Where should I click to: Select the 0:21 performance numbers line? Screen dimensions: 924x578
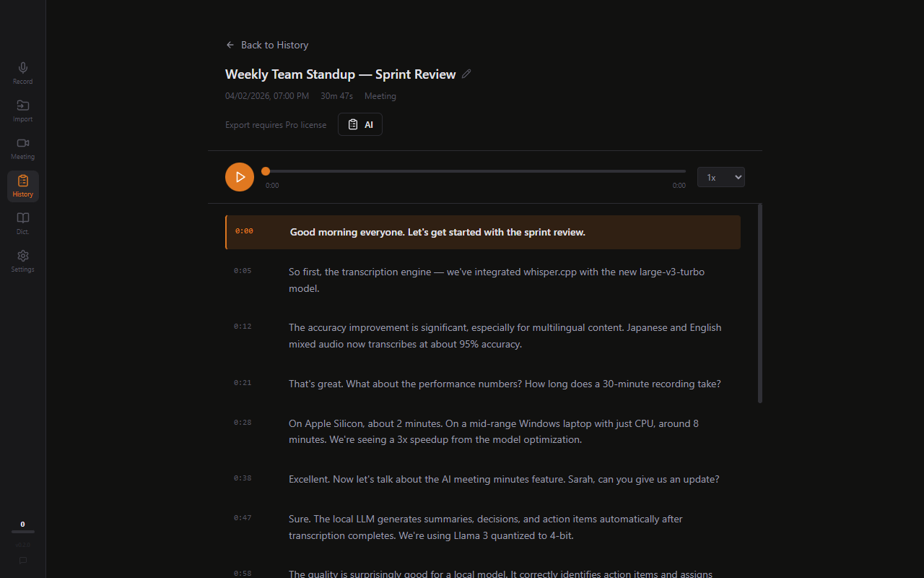pyautogui.click(x=504, y=384)
